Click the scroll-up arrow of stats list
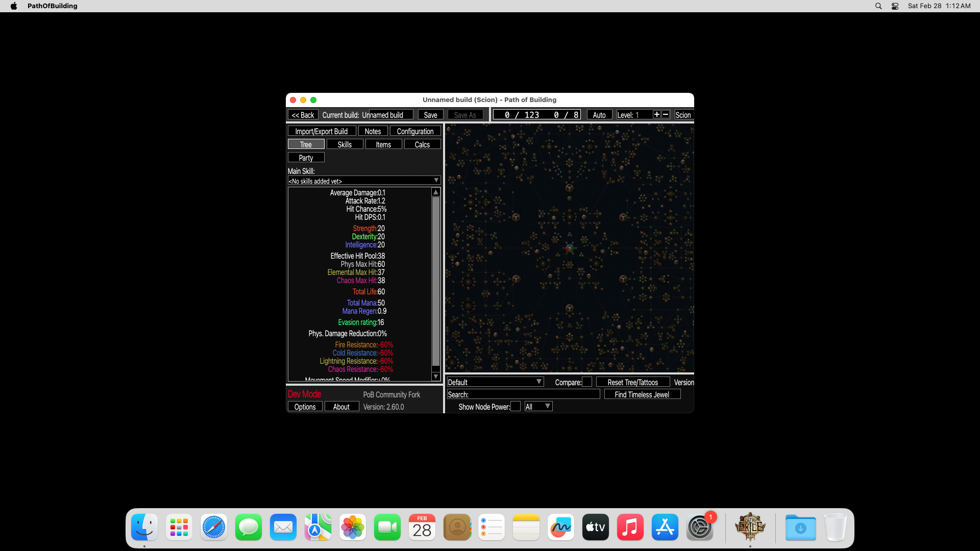Viewport: 980px width, 551px height. tap(436, 192)
